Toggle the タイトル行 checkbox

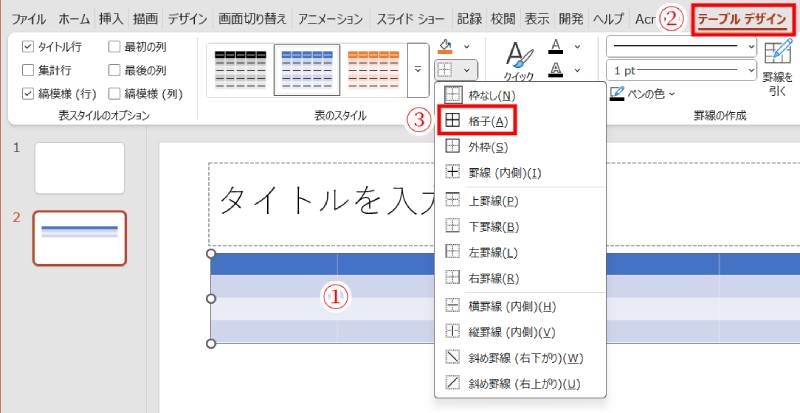tap(28, 47)
